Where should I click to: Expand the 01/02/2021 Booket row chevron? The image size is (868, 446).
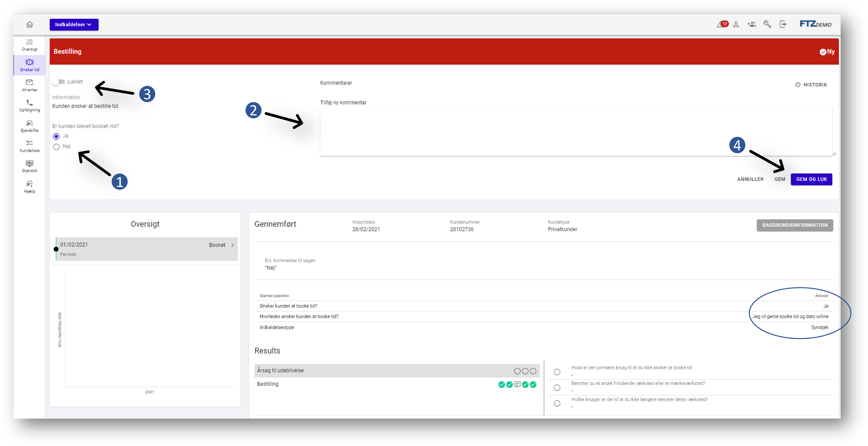pos(233,245)
